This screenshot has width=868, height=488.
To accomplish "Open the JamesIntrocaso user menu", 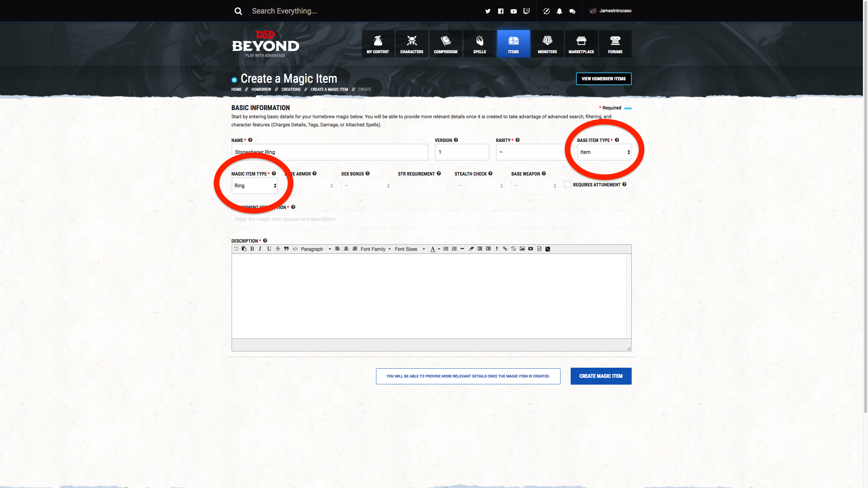I will coord(611,11).
